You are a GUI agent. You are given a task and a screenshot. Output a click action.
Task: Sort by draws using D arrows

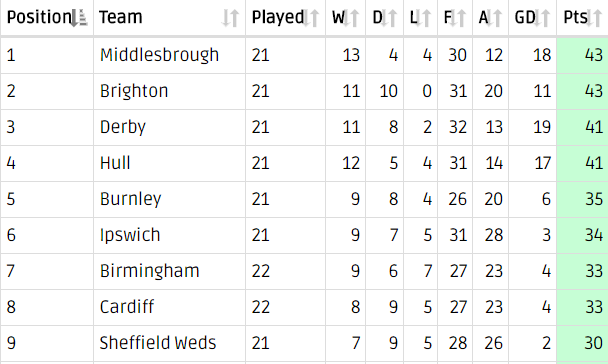click(389, 18)
